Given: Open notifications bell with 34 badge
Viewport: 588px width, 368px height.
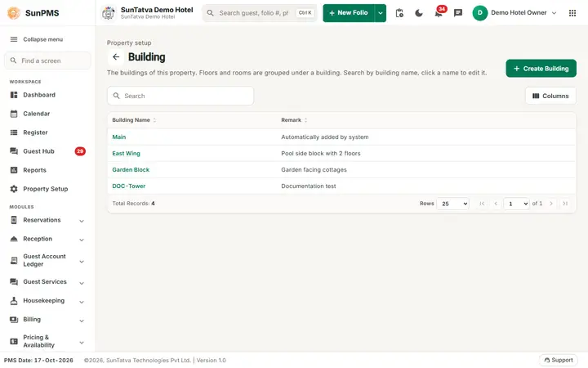Looking at the screenshot, I should [439, 13].
